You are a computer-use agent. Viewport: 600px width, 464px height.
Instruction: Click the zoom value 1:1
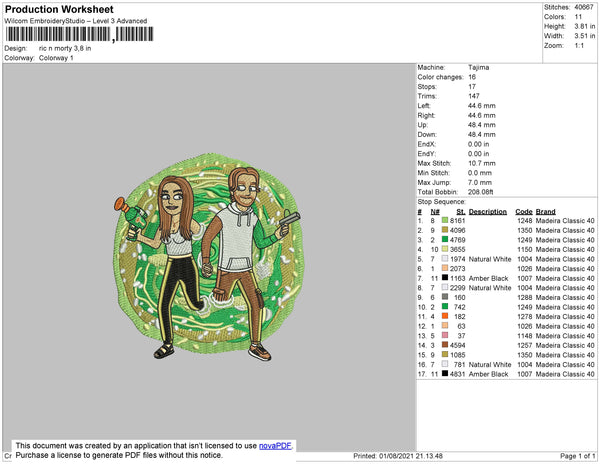pyautogui.click(x=579, y=46)
